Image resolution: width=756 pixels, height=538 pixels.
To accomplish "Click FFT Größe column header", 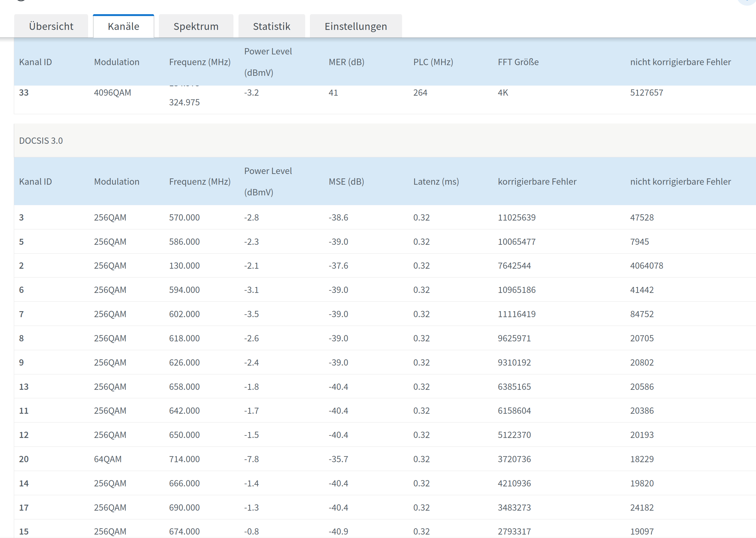I will [518, 62].
